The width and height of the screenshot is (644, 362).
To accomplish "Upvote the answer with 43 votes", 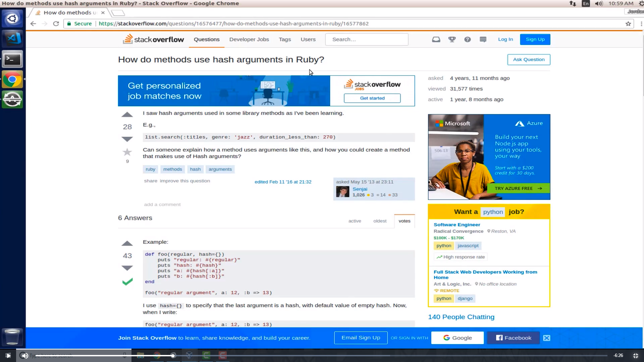I will click(x=127, y=243).
